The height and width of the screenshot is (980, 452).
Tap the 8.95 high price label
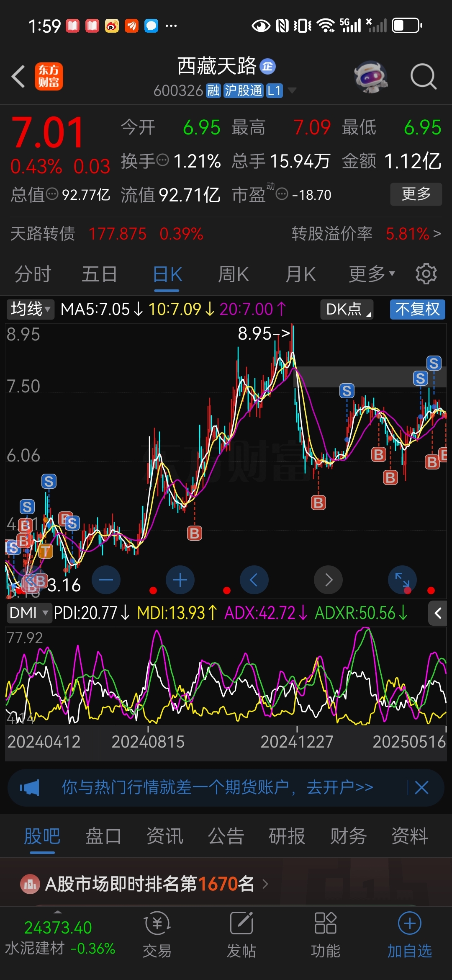pyautogui.click(x=264, y=334)
